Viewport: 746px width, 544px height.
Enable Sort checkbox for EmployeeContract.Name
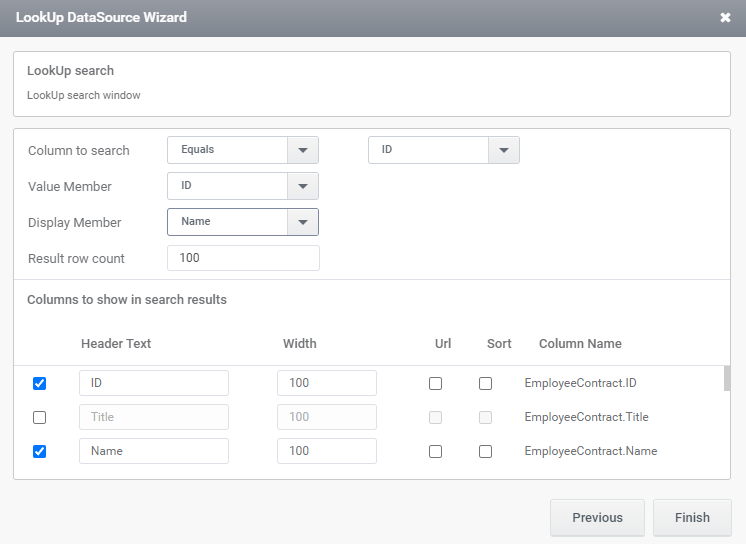click(x=485, y=451)
